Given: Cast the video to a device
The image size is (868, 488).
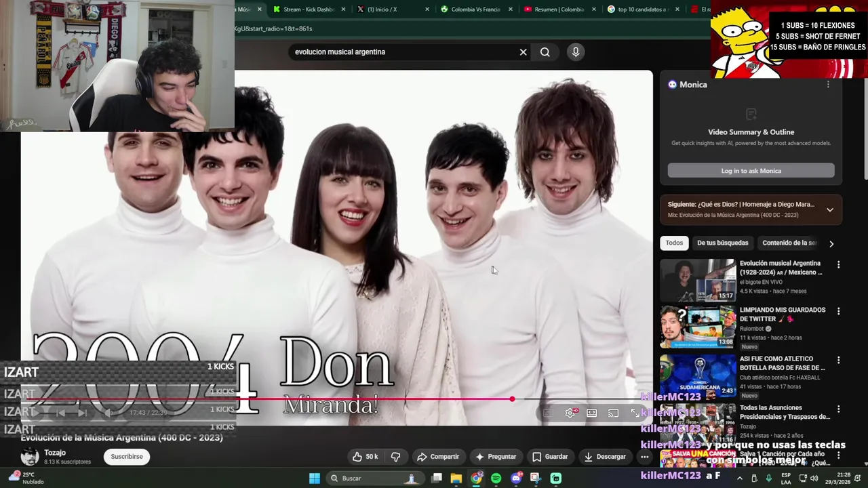Looking at the screenshot, I should [613, 413].
